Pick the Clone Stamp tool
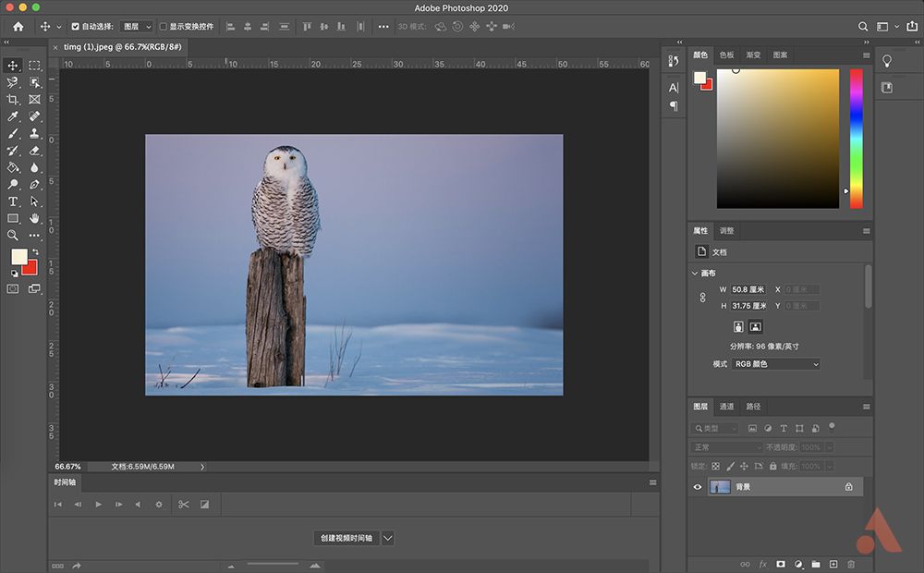This screenshot has width=924, height=573. [34, 133]
